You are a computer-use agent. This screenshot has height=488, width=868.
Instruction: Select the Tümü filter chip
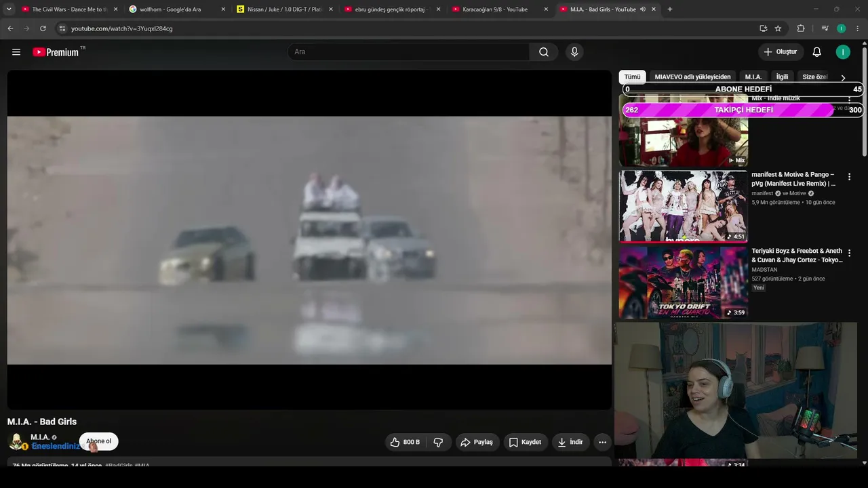point(632,77)
